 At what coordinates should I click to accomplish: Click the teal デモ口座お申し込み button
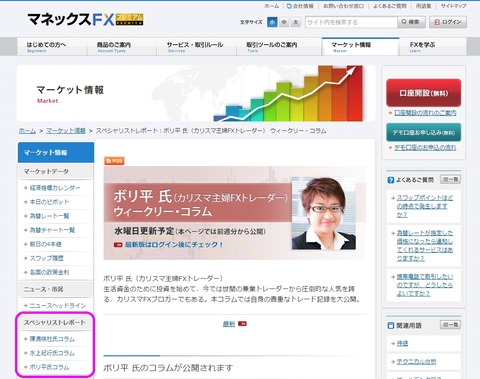click(423, 133)
